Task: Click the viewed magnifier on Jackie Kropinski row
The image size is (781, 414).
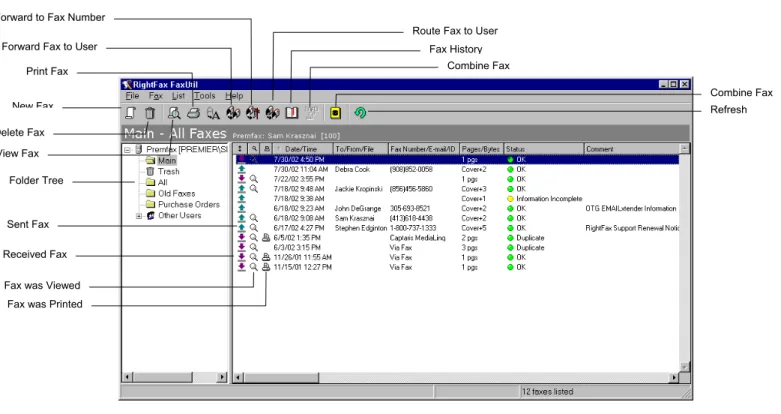Action: click(x=254, y=189)
